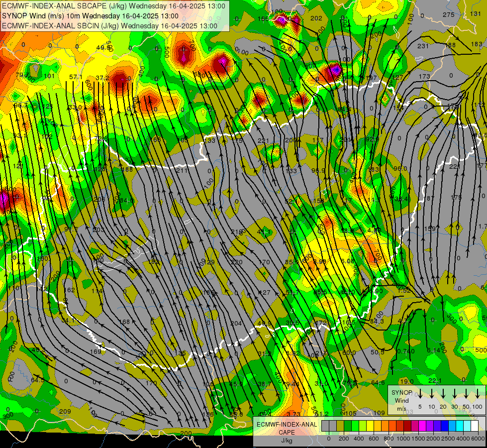487x448 pixels.
Task: Click the '231' map value
Action: (x=423, y=46)
